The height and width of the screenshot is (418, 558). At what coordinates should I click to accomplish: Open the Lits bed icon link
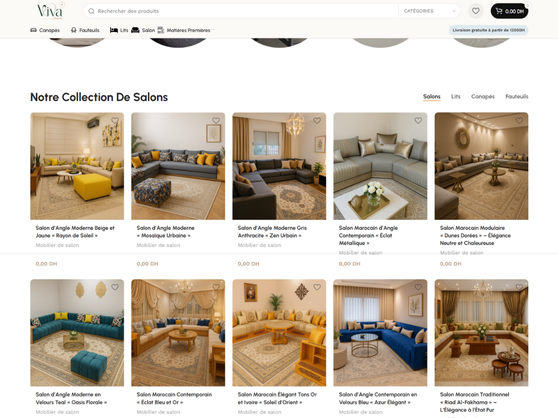tap(114, 30)
